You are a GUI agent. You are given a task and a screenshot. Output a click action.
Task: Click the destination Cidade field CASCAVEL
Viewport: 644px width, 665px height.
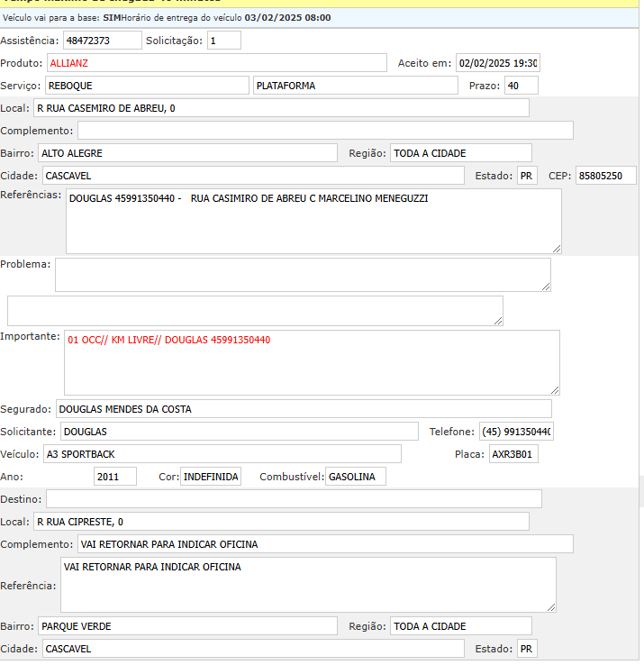tap(253, 649)
